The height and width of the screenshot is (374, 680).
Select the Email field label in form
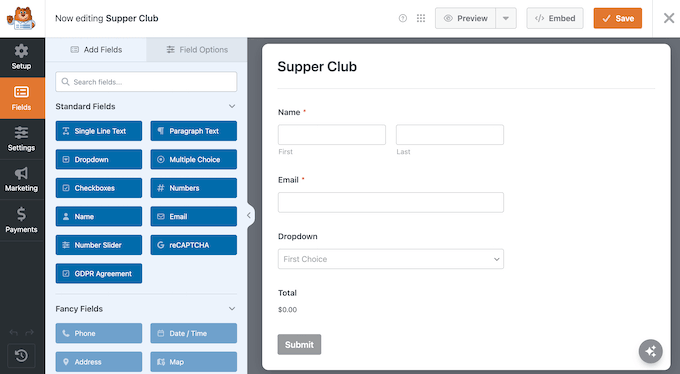pyautogui.click(x=288, y=180)
